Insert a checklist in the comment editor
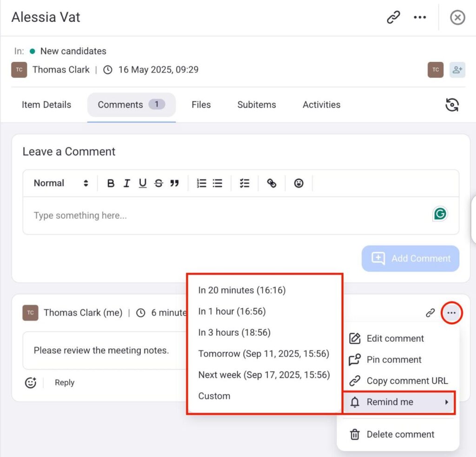476x457 pixels. (245, 183)
